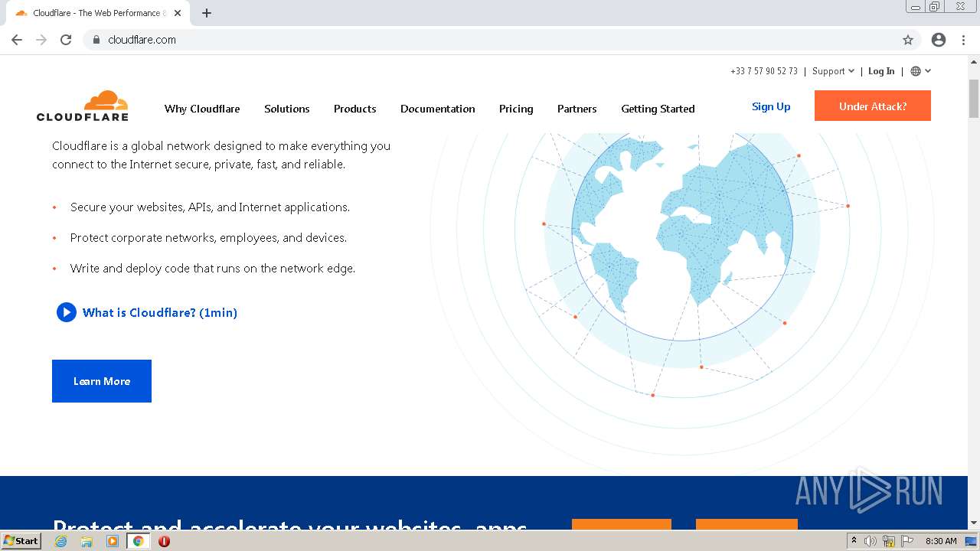Open the Partners menu item

point(577,109)
